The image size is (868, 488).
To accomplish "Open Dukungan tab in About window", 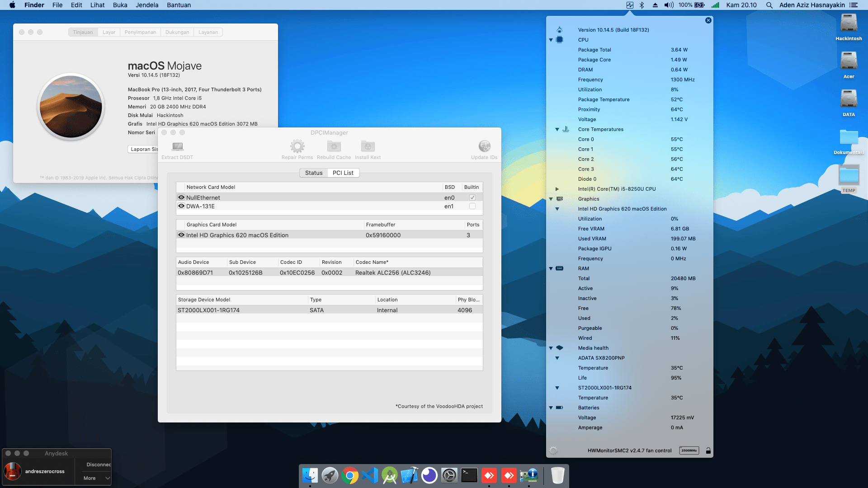I will tap(177, 32).
